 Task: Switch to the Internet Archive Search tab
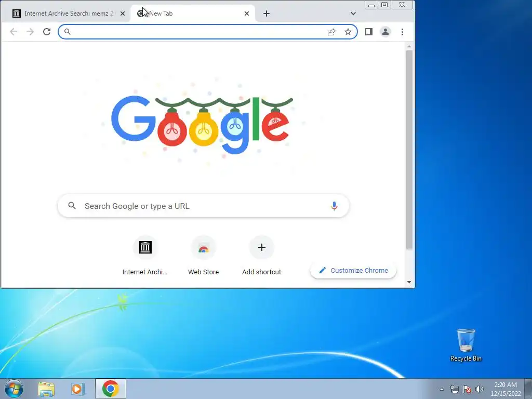tap(68, 14)
